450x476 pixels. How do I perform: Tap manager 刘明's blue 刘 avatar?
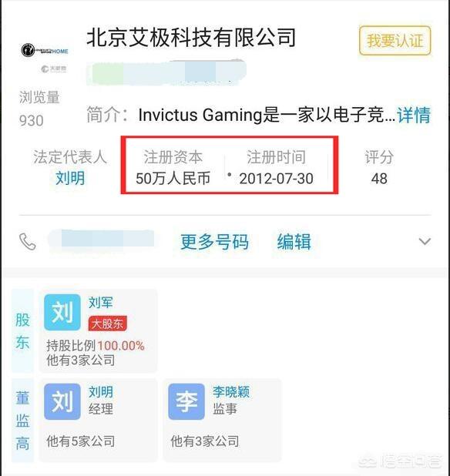click(x=62, y=401)
